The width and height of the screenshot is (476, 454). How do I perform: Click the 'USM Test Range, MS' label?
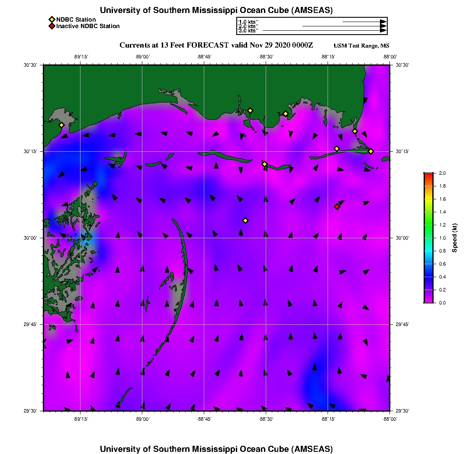(361, 46)
